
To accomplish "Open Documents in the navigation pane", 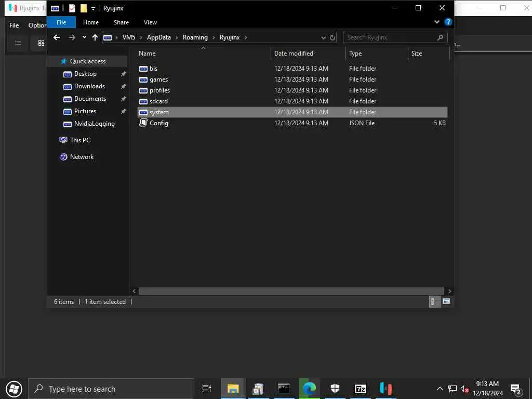I will click(90, 99).
